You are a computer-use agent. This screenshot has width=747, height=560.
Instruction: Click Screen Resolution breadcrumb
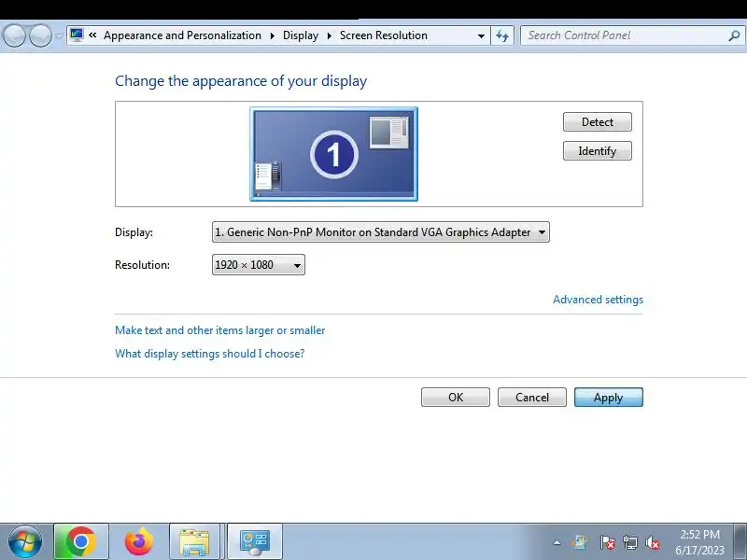(384, 35)
